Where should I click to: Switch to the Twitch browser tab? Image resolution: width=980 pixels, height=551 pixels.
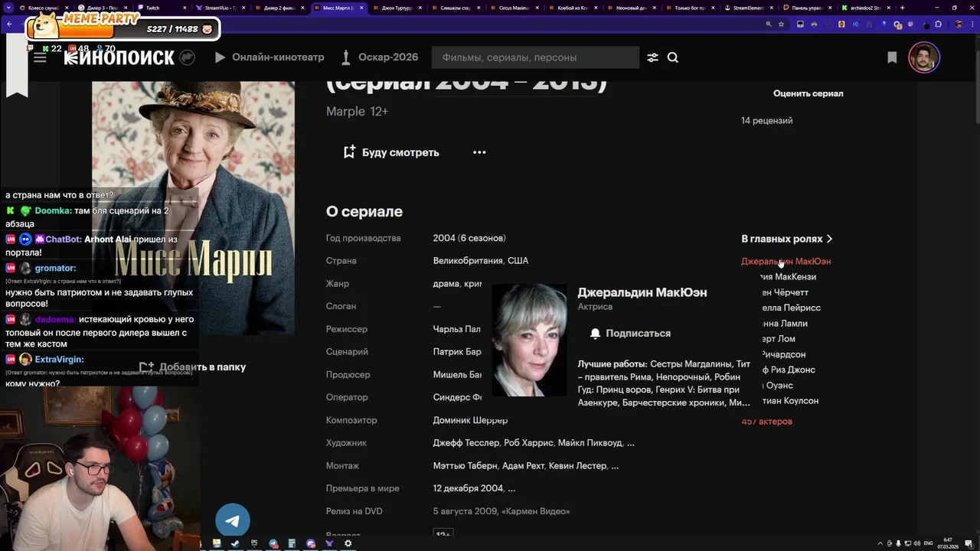point(161,8)
